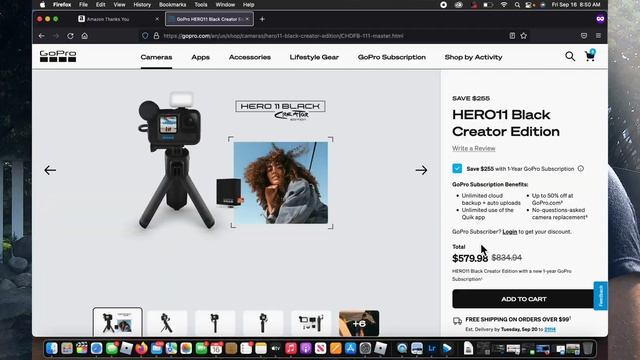Go back with the Firefox back arrow
This screenshot has height=360, width=640.
(x=42, y=36)
